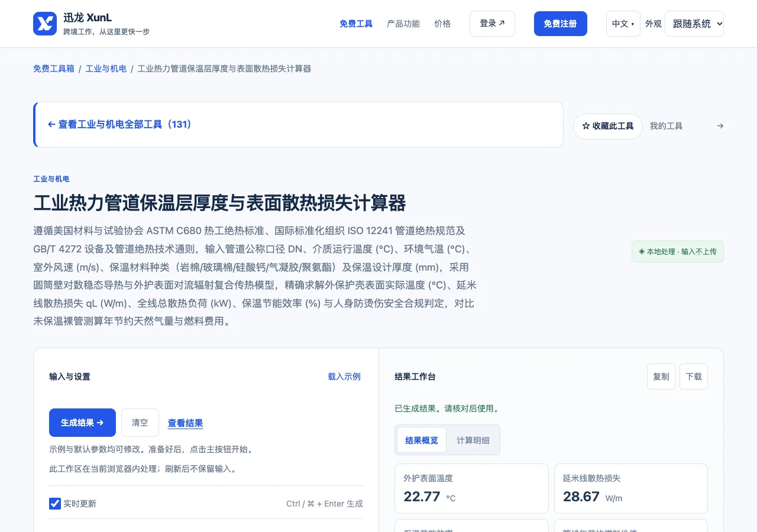Click the 清空 button

tap(140, 423)
